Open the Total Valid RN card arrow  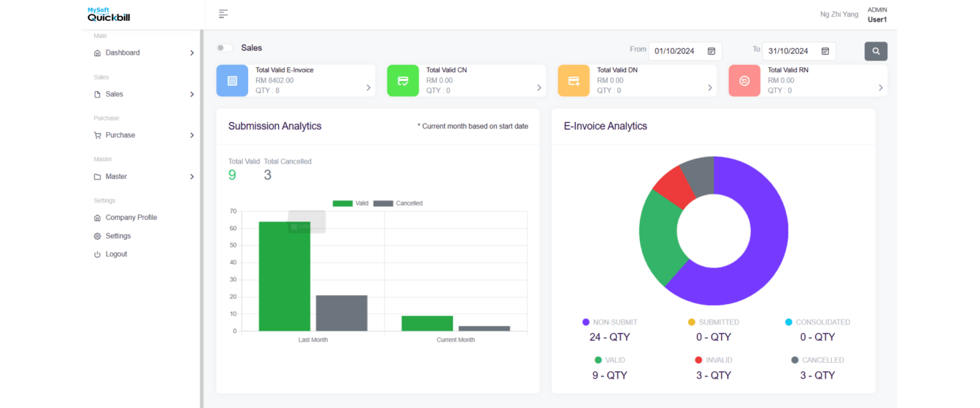(x=880, y=88)
